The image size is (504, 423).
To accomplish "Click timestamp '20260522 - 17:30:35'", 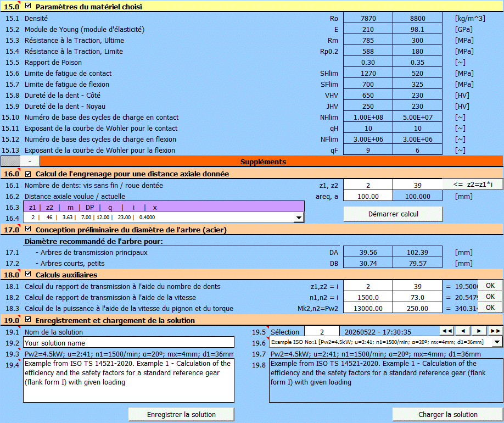I will tap(378, 332).
